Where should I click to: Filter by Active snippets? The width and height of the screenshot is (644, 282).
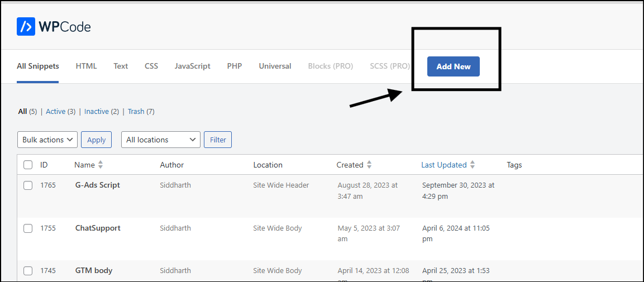click(x=55, y=111)
